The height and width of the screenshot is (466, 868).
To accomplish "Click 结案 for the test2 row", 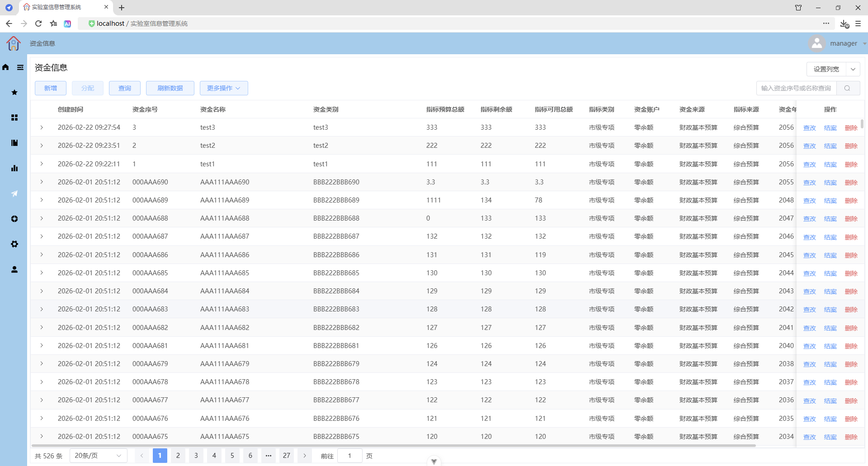I will point(830,146).
